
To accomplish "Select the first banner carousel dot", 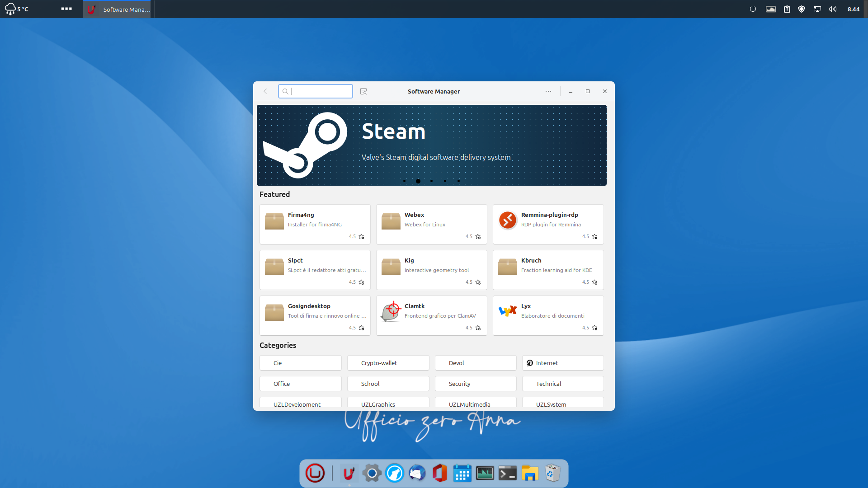I will coord(404,181).
